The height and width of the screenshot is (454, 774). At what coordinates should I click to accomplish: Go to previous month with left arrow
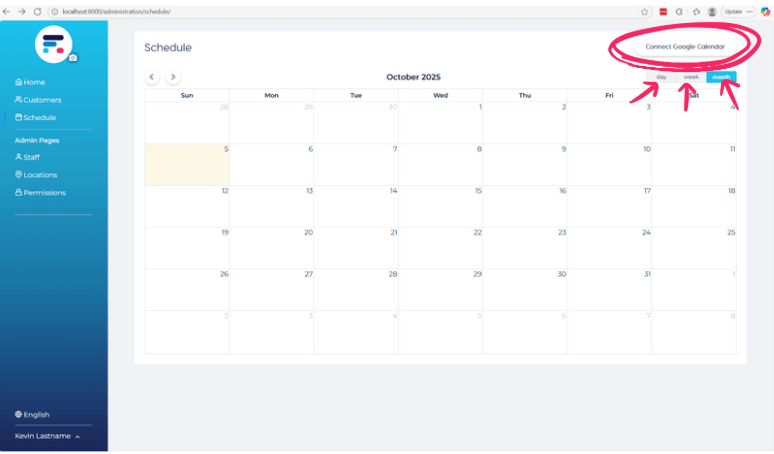(152, 77)
